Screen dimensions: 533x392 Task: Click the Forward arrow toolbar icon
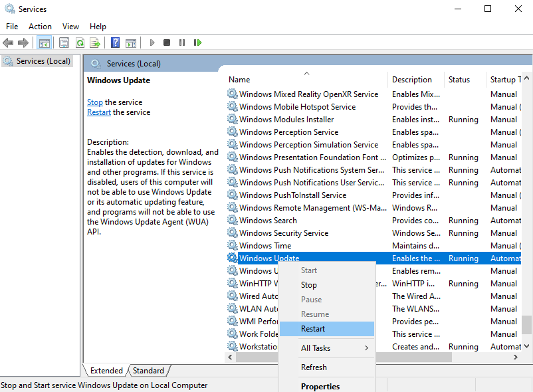[23, 43]
